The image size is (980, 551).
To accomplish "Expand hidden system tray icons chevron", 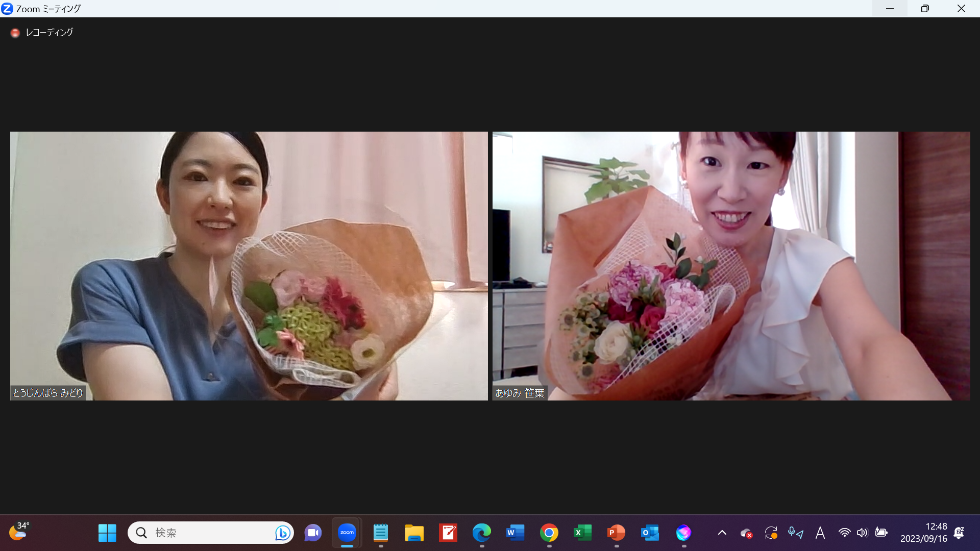I will click(722, 533).
